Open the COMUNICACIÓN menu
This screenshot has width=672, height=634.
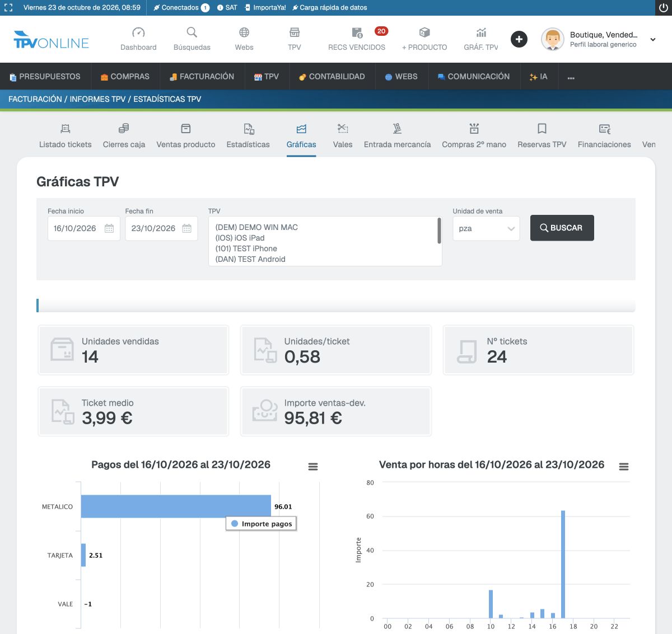click(474, 77)
